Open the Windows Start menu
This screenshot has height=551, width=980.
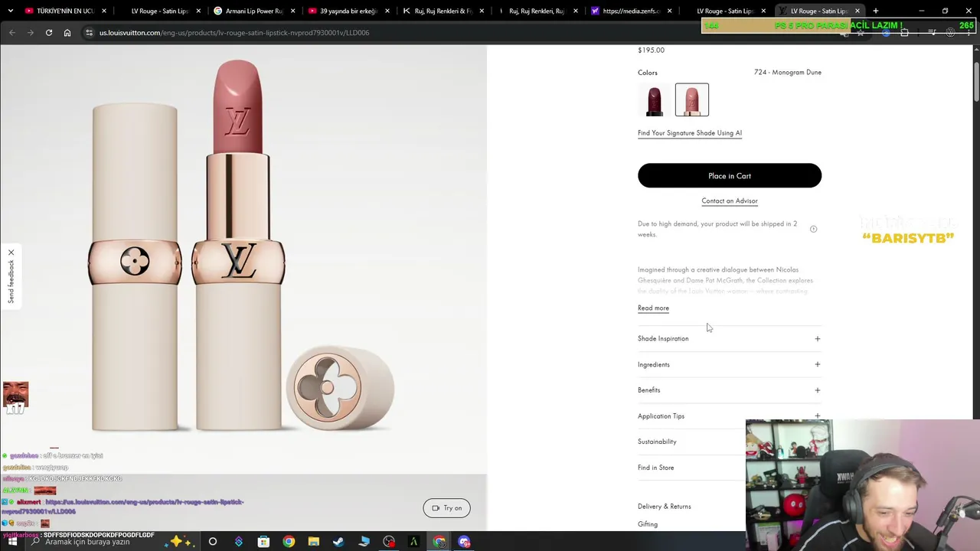click(x=12, y=542)
